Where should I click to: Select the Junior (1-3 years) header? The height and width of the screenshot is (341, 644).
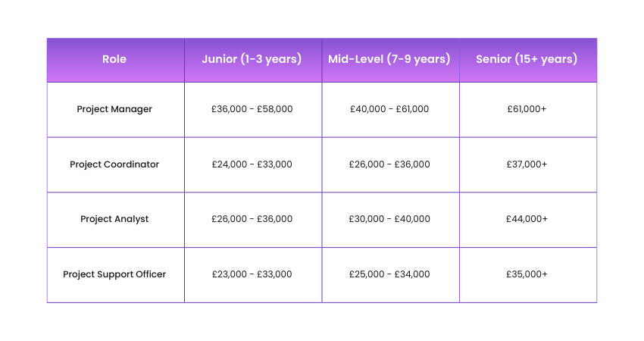click(x=252, y=59)
